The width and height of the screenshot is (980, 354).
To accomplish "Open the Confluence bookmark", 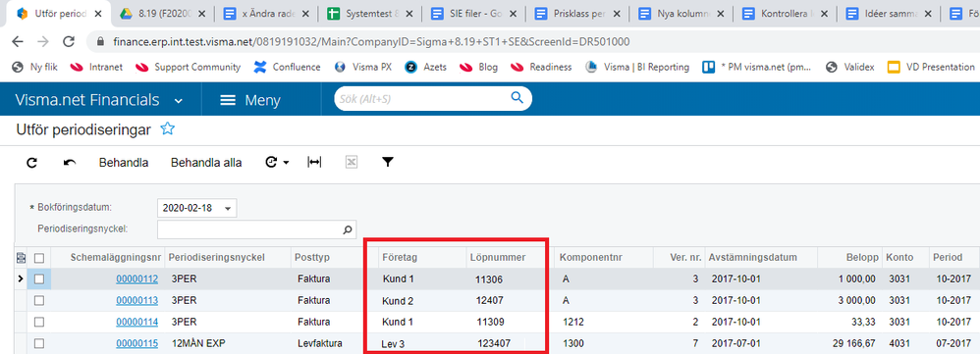I will point(287,67).
